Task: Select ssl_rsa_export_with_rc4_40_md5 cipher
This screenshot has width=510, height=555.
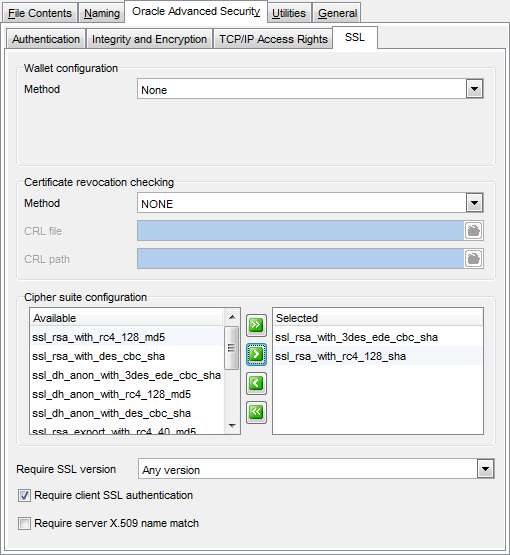Action: (x=127, y=430)
